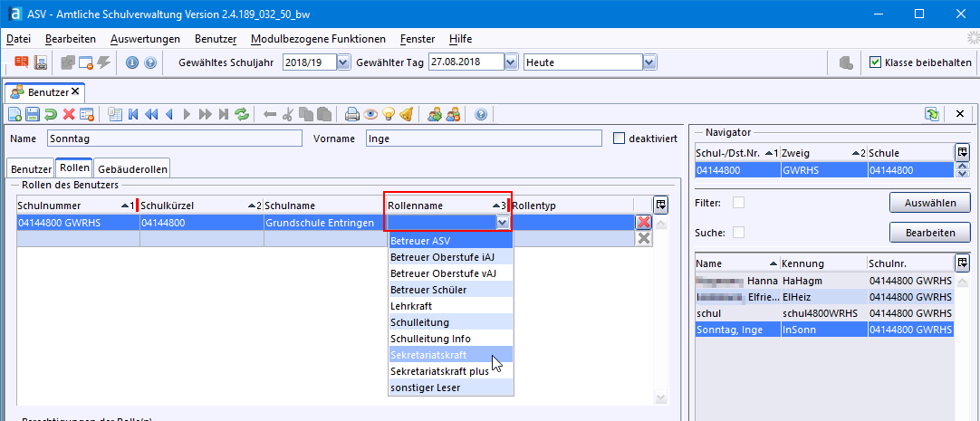Switch to the Gebäuderollen tab

[132, 169]
